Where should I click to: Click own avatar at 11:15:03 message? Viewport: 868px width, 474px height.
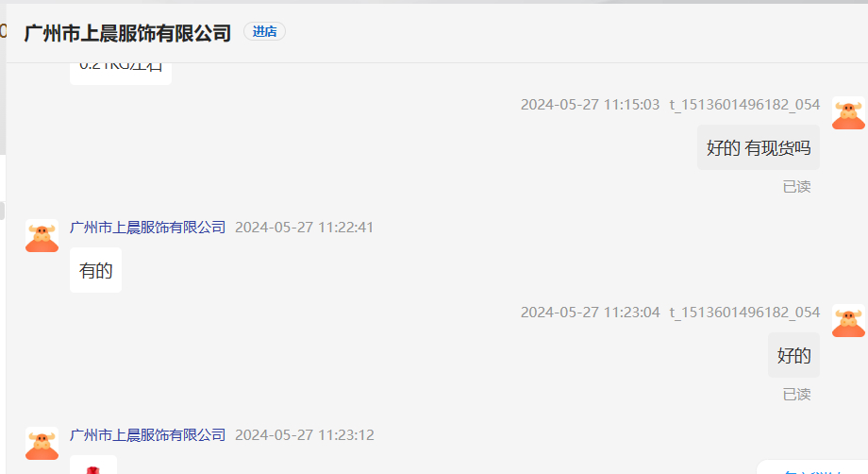[x=848, y=113]
